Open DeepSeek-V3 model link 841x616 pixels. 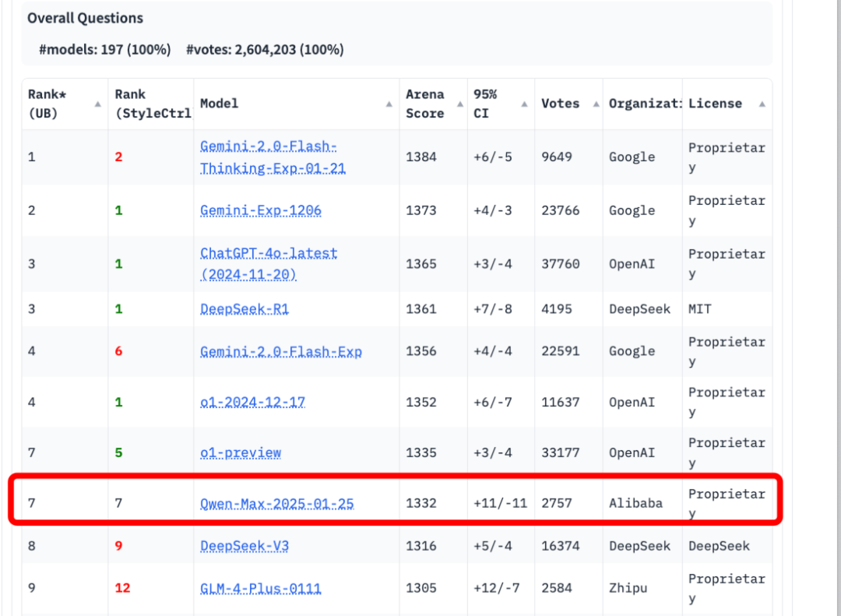244,546
